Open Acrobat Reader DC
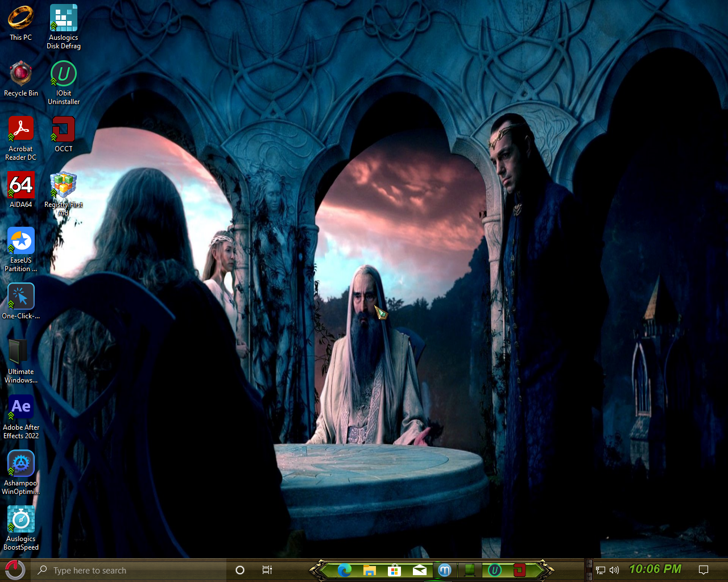728x582 pixels. [x=21, y=138]
